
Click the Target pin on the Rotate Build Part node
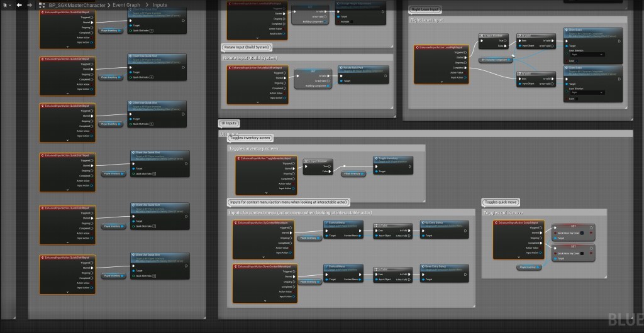pos(341,81)
